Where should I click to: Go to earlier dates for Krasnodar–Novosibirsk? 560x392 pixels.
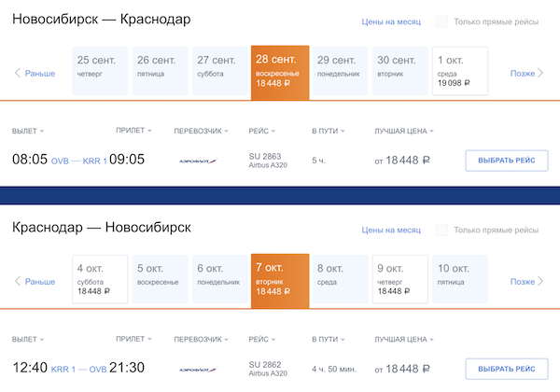[x=35, y=281]
